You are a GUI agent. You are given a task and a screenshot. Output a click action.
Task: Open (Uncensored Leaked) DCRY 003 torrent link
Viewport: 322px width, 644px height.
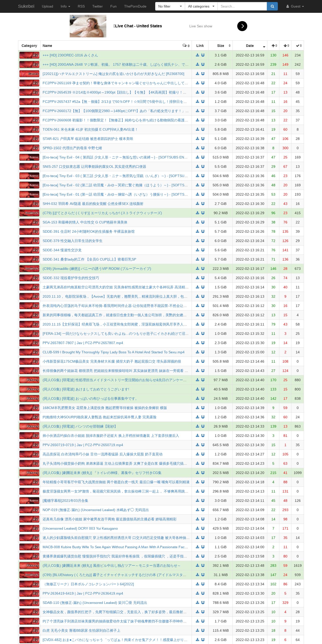tap(80, 528)
